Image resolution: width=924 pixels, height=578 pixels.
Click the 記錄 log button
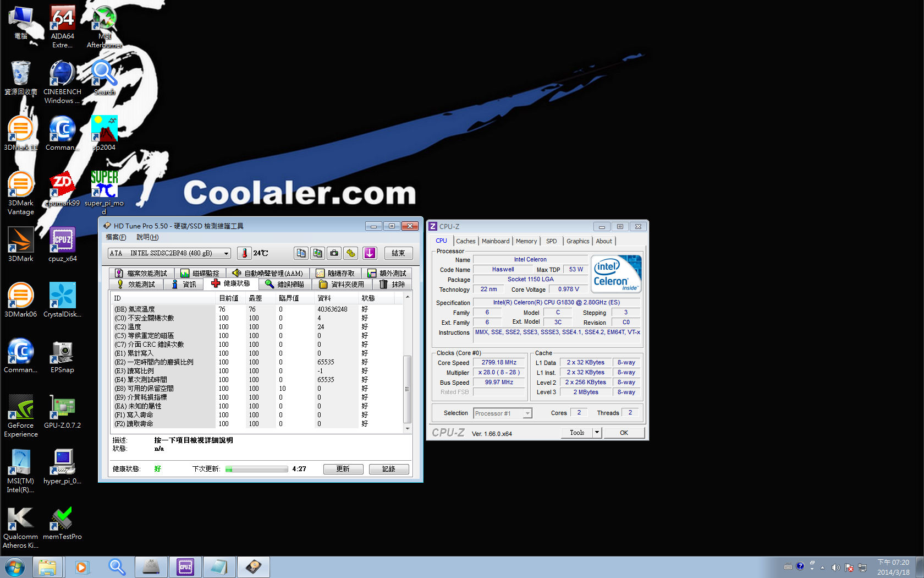pos(389,469)
